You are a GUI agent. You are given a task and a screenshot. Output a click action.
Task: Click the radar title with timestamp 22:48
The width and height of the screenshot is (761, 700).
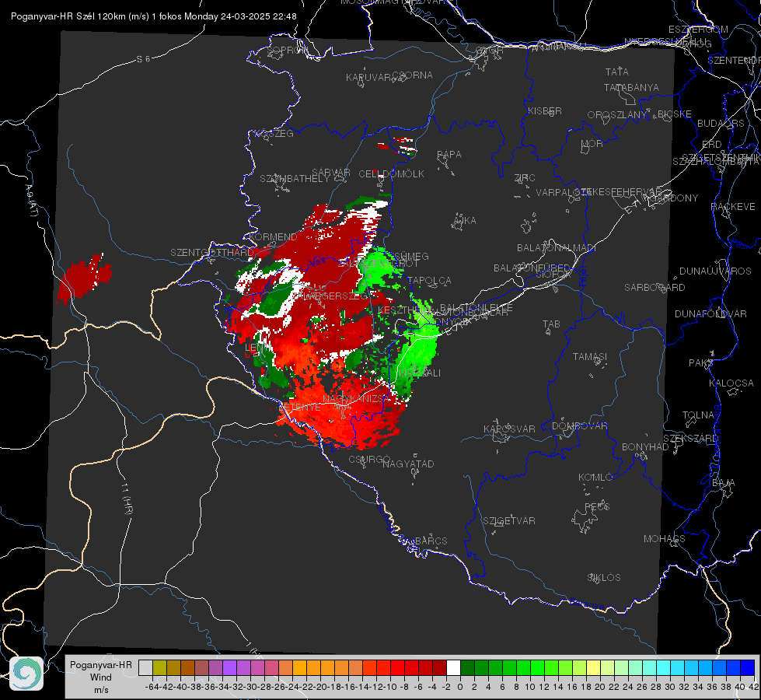154,16
